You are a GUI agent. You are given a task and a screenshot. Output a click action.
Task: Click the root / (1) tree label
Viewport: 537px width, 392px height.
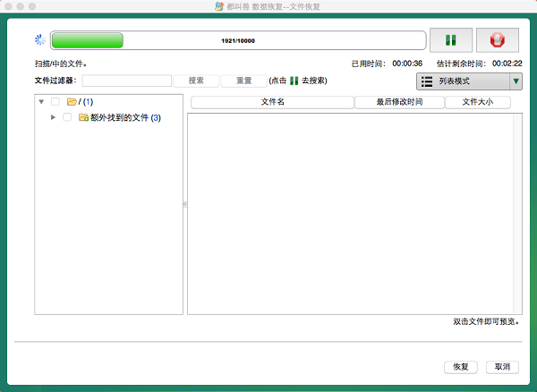tap(86, 102)
